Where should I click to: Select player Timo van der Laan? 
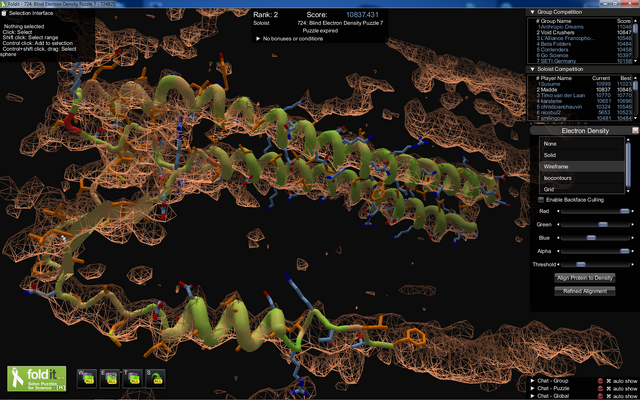click(x=563, y=95)
